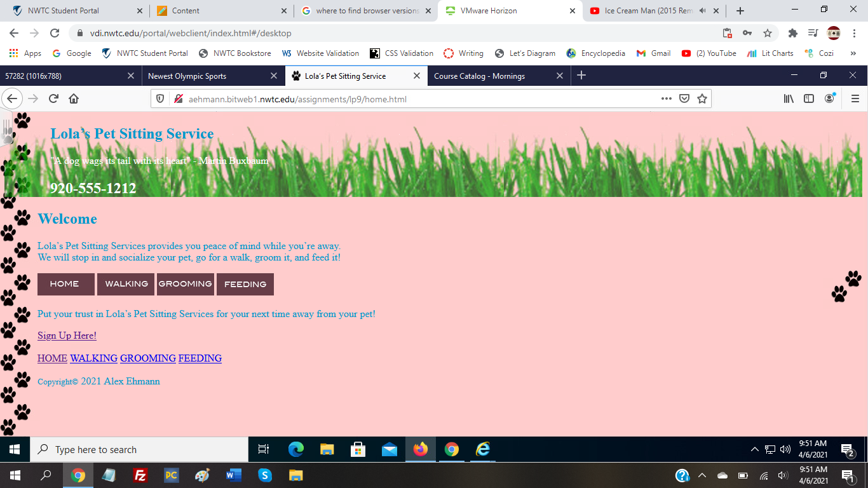Mute the Ice Cream Man tab audio

(x=702, y=11)
